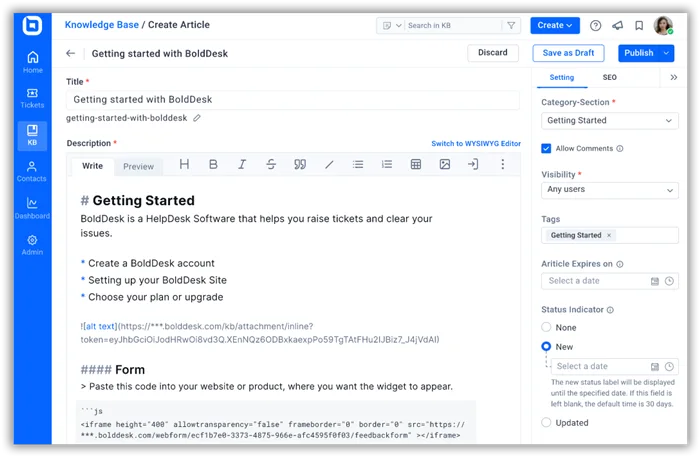Remove the Getting Started tag

tap(609, 235)
